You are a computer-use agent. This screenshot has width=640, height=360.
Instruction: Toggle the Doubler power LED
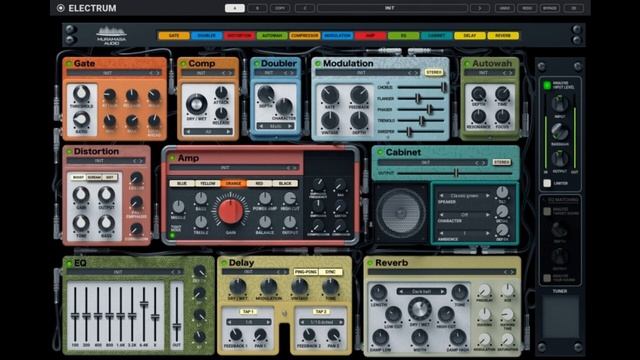tap(257, 64)
